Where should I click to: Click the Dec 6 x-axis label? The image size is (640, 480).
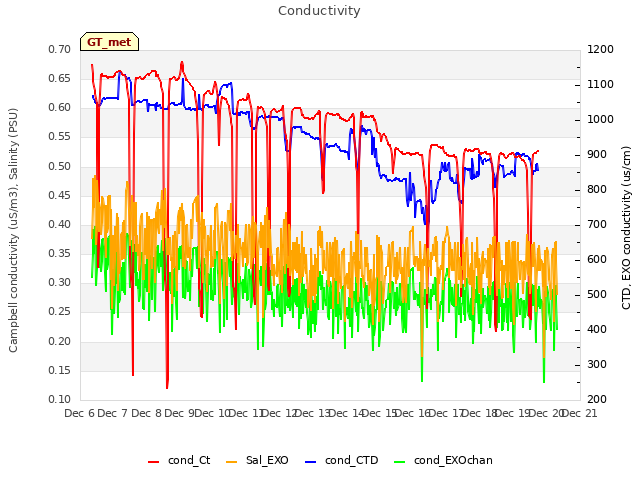[79, 413]
